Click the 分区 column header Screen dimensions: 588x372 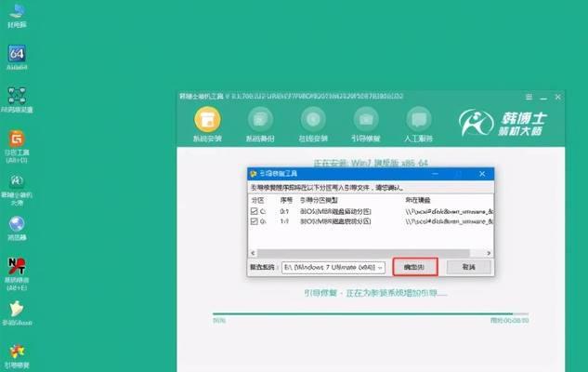tap(257, 201)
